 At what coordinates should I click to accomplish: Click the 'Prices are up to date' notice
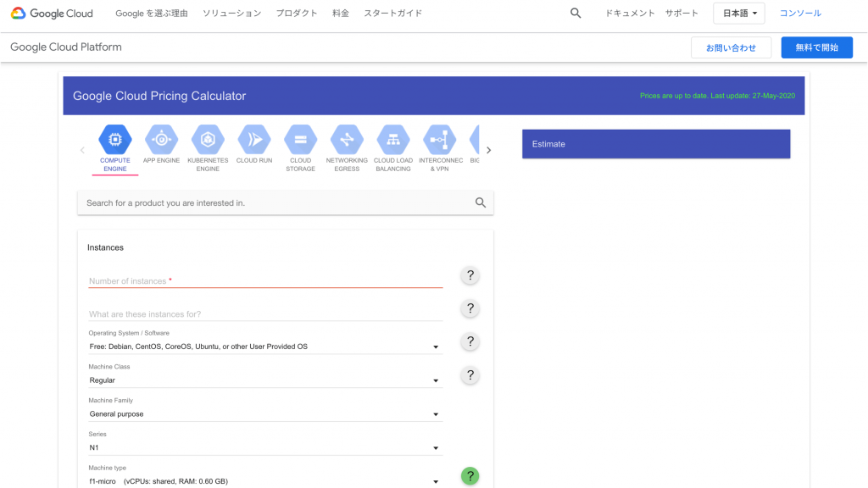(x=717, y=96)
